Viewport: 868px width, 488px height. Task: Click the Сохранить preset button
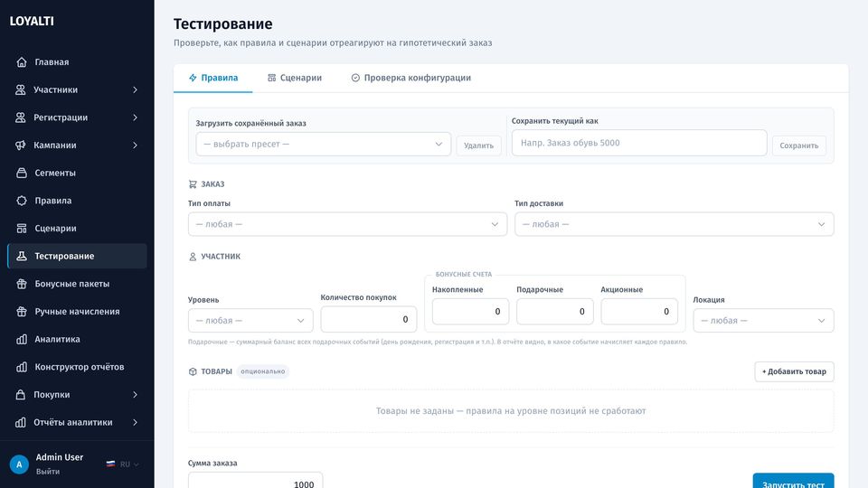(798, 145)
